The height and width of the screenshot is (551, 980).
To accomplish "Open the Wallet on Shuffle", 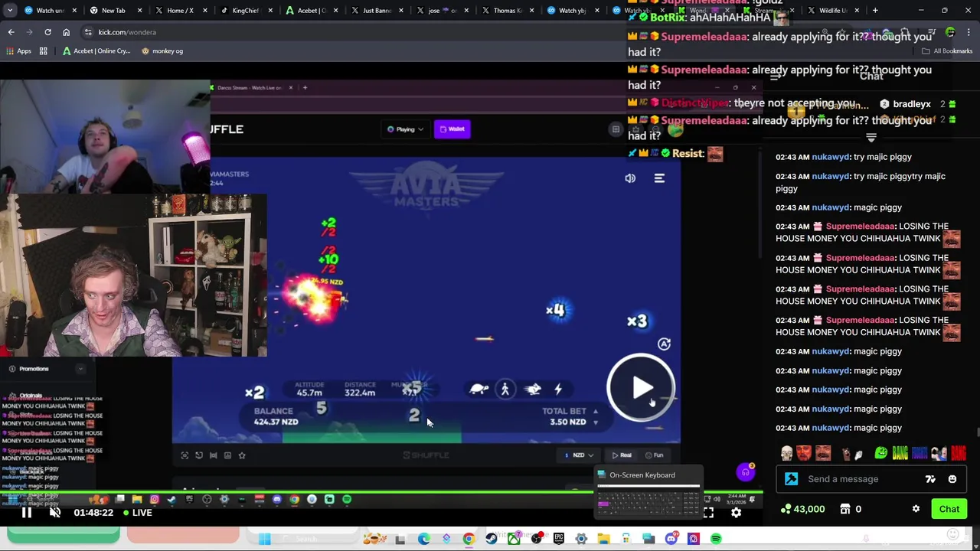I will point(452,129).
